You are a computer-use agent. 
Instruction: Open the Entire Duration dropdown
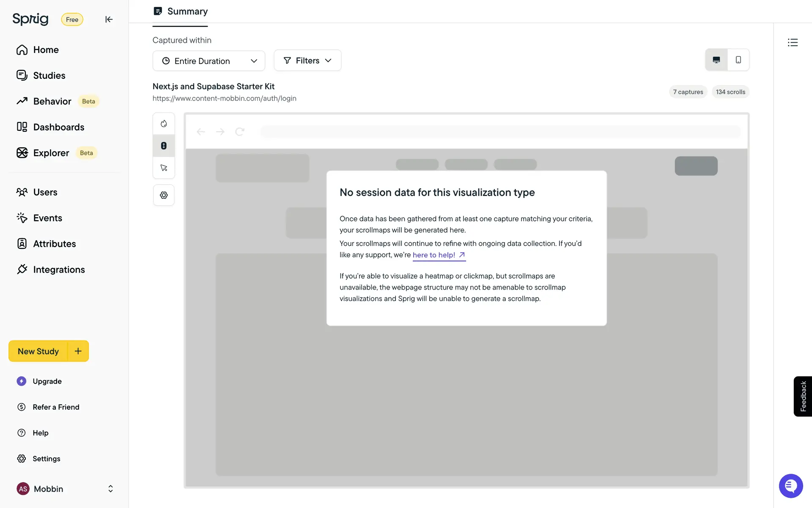209,61
